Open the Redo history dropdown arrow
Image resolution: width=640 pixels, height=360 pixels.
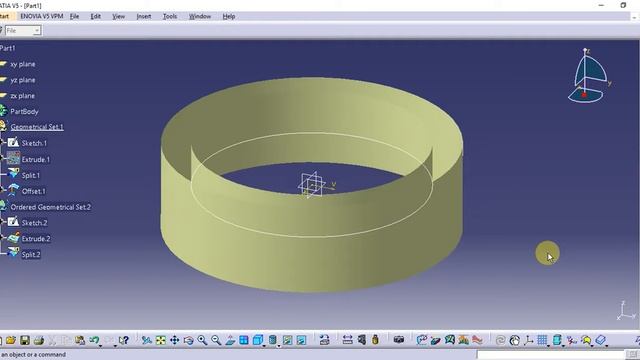tap(115, 346)
